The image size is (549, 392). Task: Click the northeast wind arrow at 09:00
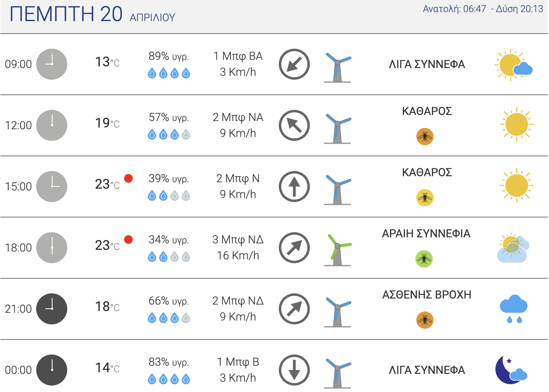coord(294,64)
